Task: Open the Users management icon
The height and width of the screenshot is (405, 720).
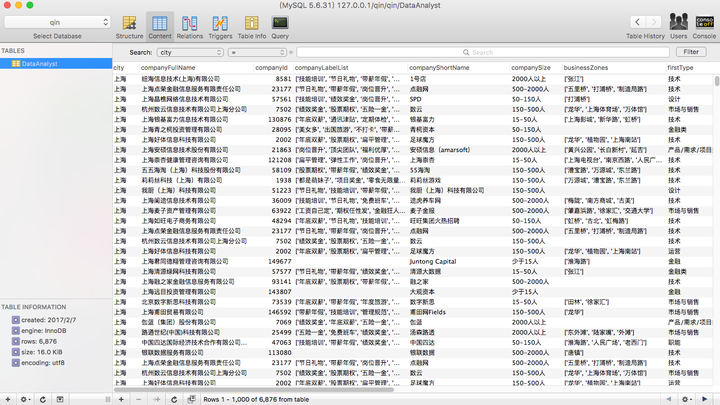Action: (678, 27)
